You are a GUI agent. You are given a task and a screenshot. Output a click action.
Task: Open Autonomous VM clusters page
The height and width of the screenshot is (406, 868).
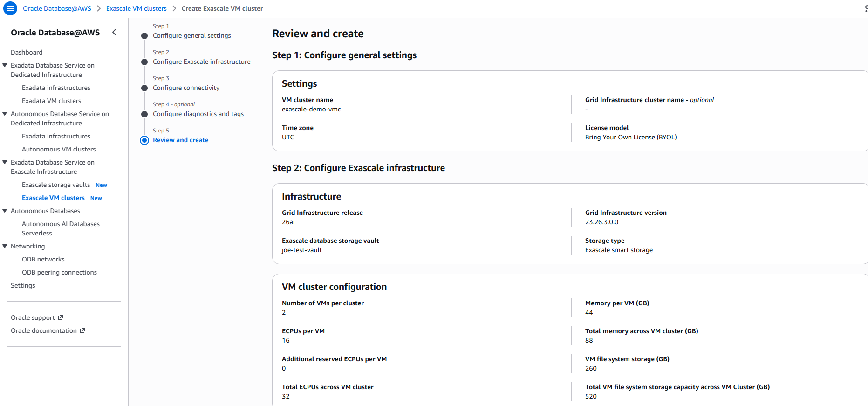pos(59,149)
